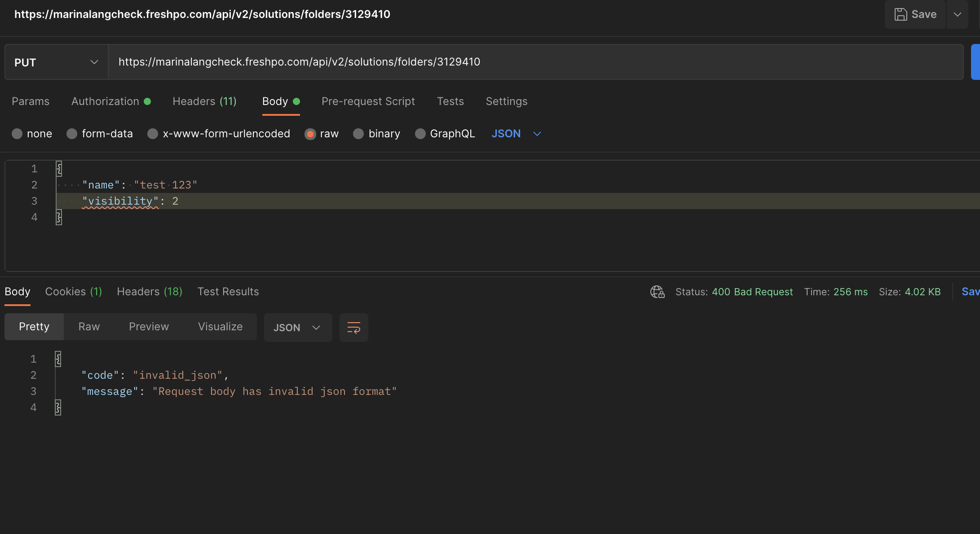
Task: Open the request body JSON type dropdown
Action: pos(516,134)
